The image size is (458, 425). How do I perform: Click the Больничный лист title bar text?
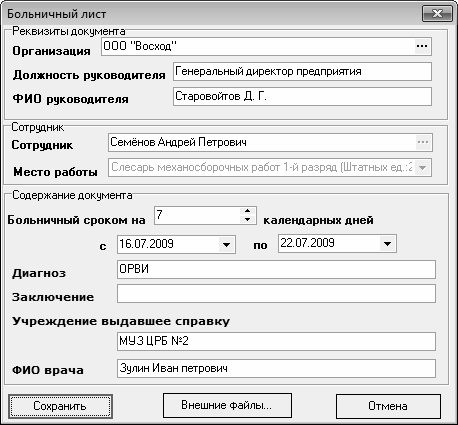[x=57, y=14]
